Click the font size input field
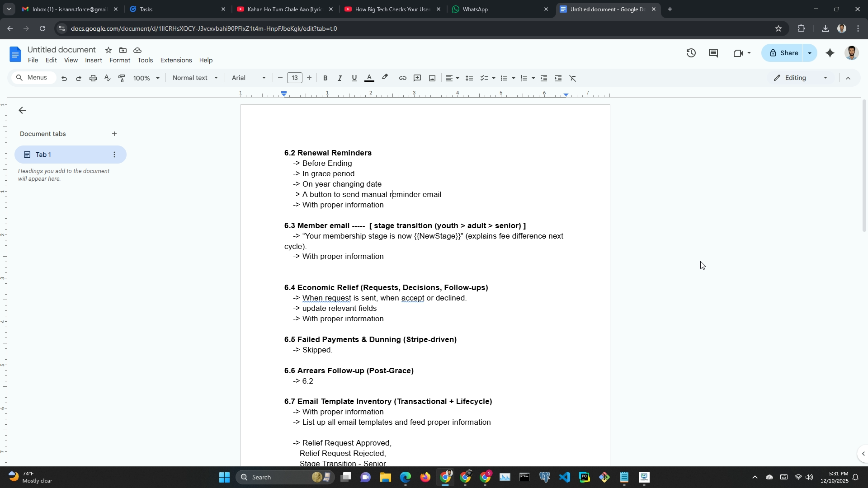This screenshot has height=488, width=868. (x=294, y=78)
